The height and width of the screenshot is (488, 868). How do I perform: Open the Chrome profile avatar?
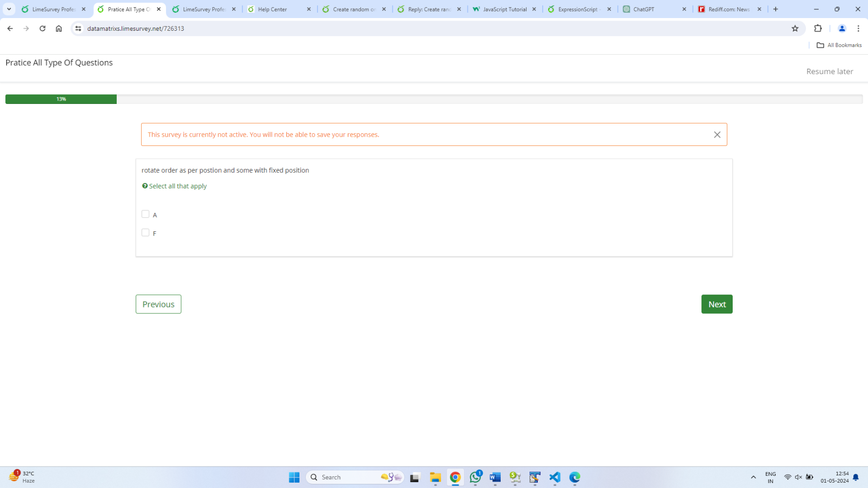(842, 29)
